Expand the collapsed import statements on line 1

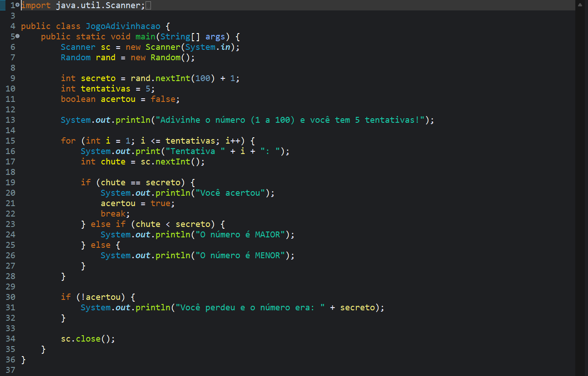(x=17, y=5)
